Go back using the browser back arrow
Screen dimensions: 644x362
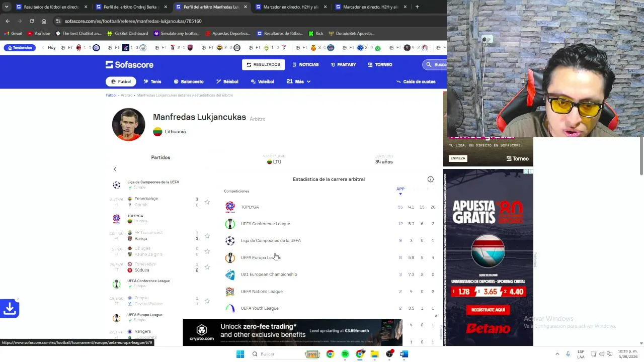[x=8, y=21]
